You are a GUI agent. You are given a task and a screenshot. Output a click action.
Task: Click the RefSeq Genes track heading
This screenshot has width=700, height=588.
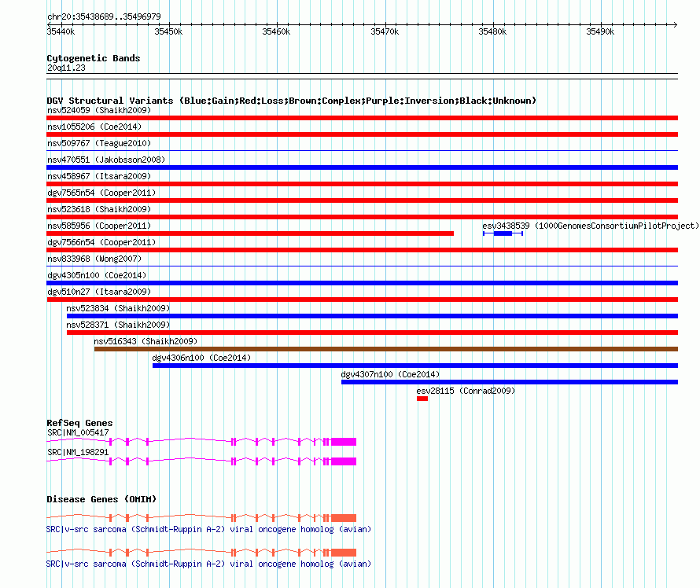[x=79, y=423]
